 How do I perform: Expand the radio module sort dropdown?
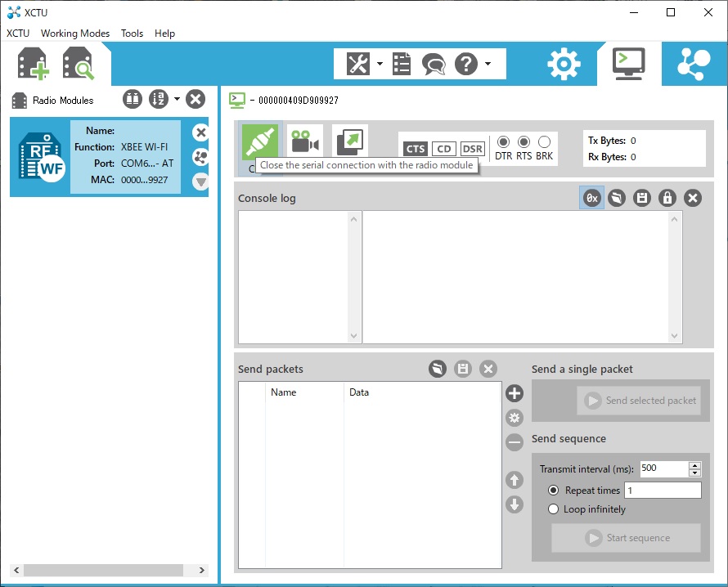click(x=177, y=100)
